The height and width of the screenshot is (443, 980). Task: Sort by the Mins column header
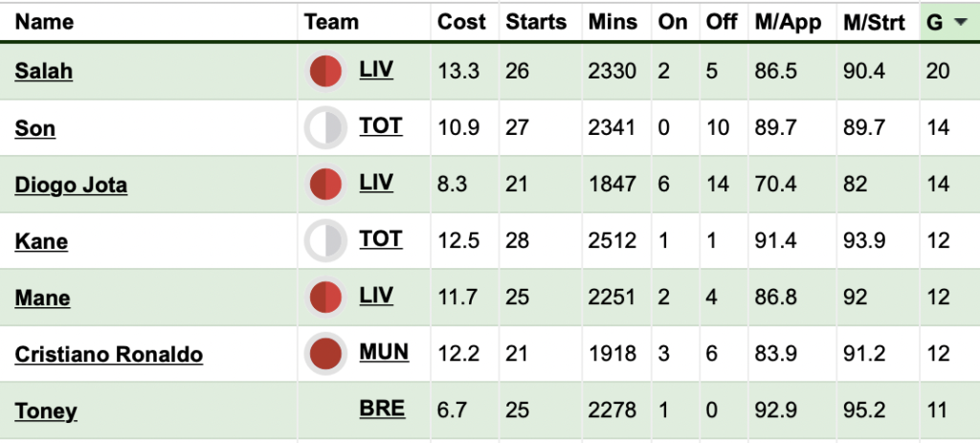pyautogui.click(x=612, y=22)
